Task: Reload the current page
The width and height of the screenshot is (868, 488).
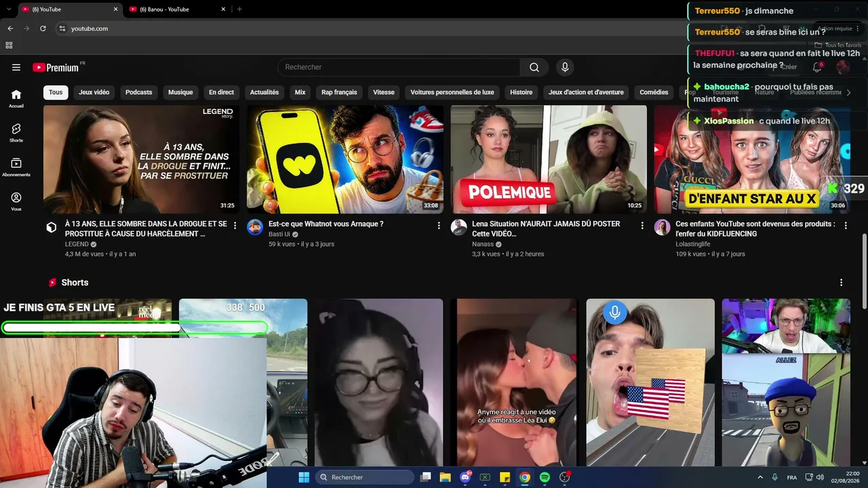Action: (43, 28)
